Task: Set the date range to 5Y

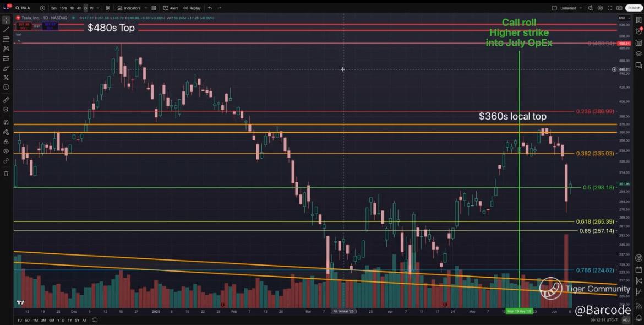Action: tap(77, 320)
